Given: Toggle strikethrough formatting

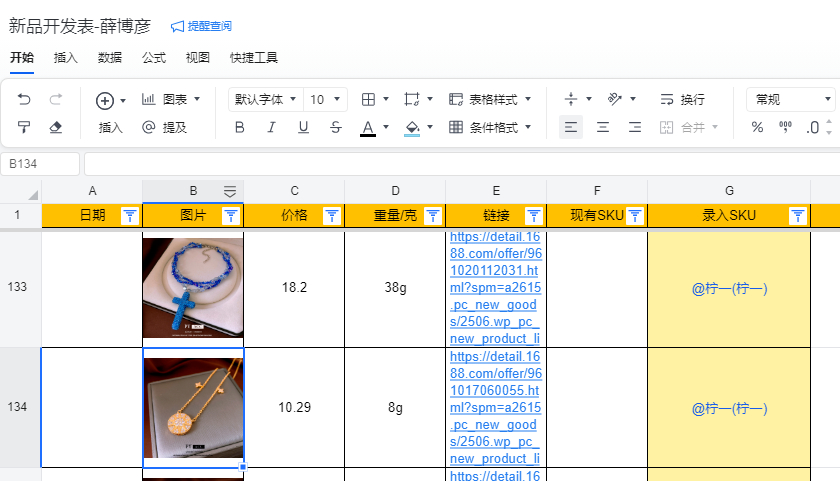Looking at the screenshot, I should (335, 127).
